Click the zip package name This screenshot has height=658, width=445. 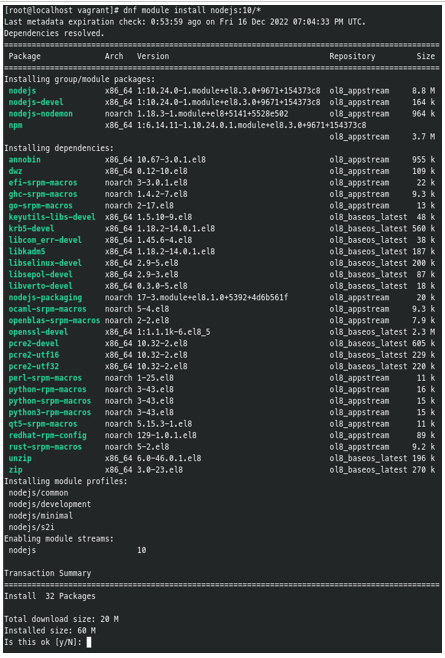16,470
